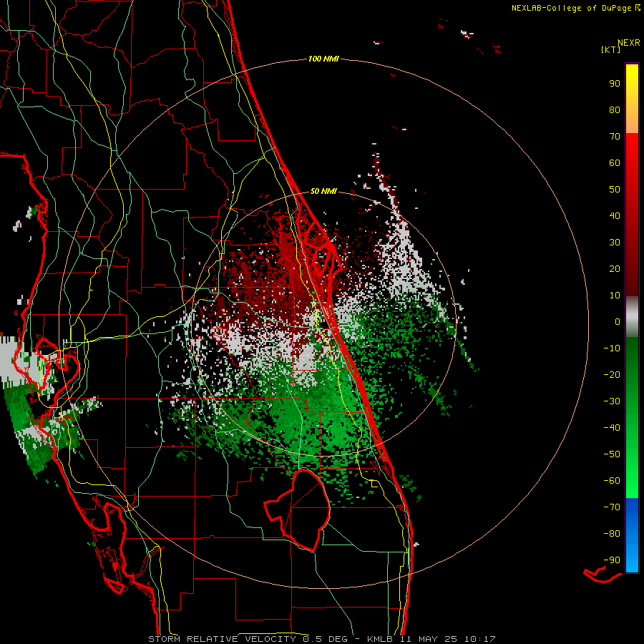Click the 0 value on the color scale
The image size is (644, 644).
tap(618, 321)
